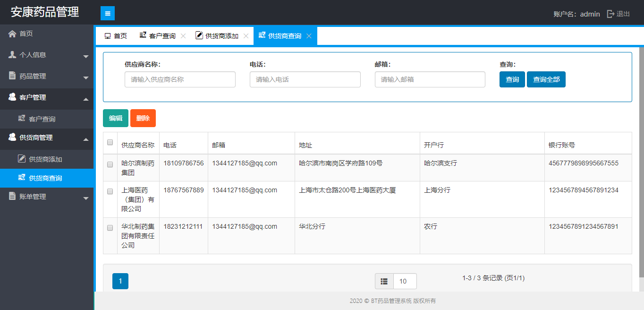Click the document icon next to 账单管理
The image size is (644, 310).
pos(12,196)
